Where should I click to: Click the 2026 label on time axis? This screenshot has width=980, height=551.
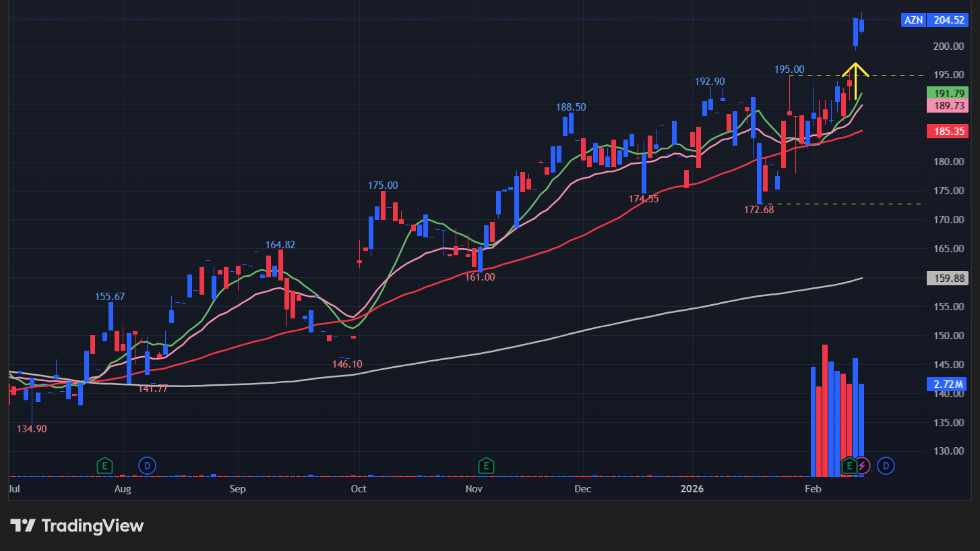coord(692,489)
